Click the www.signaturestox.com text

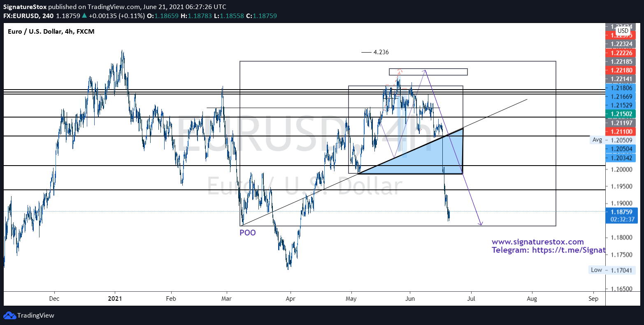538,242
